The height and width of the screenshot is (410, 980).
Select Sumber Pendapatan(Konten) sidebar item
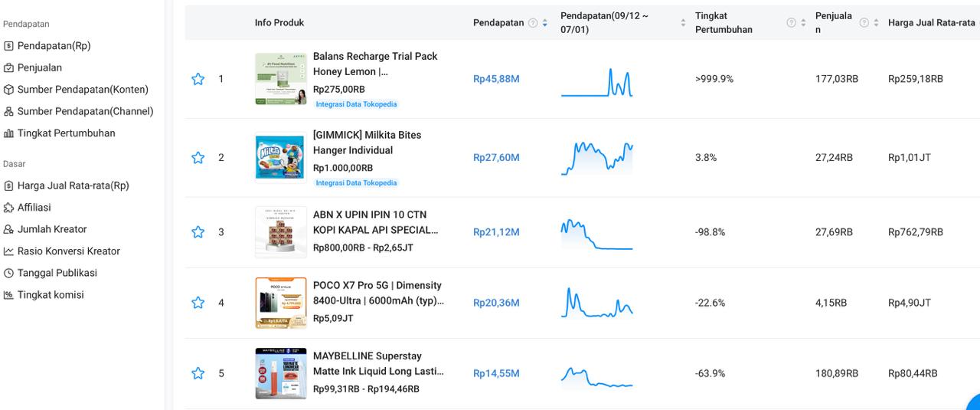coord(83,90)
